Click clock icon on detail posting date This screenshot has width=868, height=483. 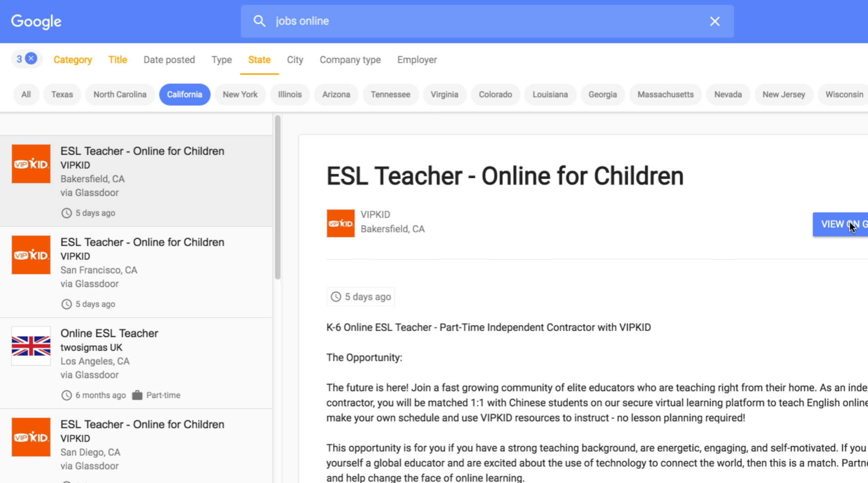pos(336,297)
